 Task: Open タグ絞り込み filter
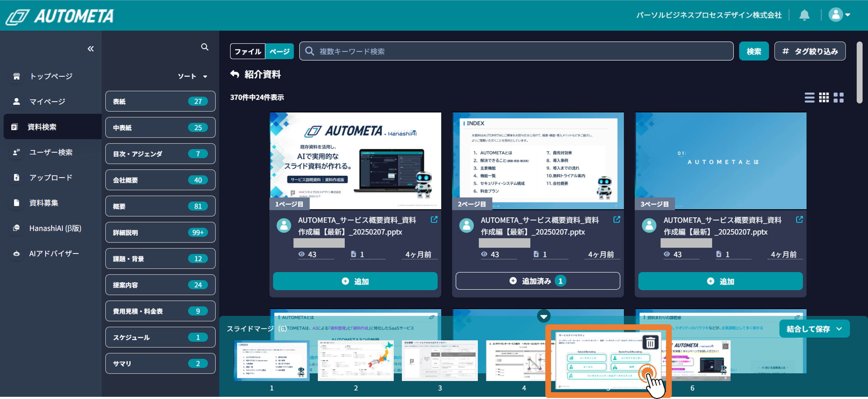[x=810, y=51]
